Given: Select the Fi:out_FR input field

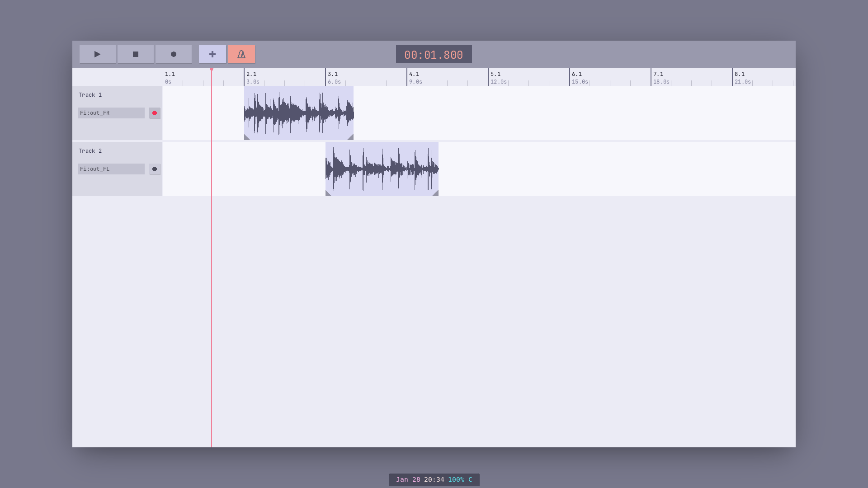Looking at the screenshot, I should point(111,113).
